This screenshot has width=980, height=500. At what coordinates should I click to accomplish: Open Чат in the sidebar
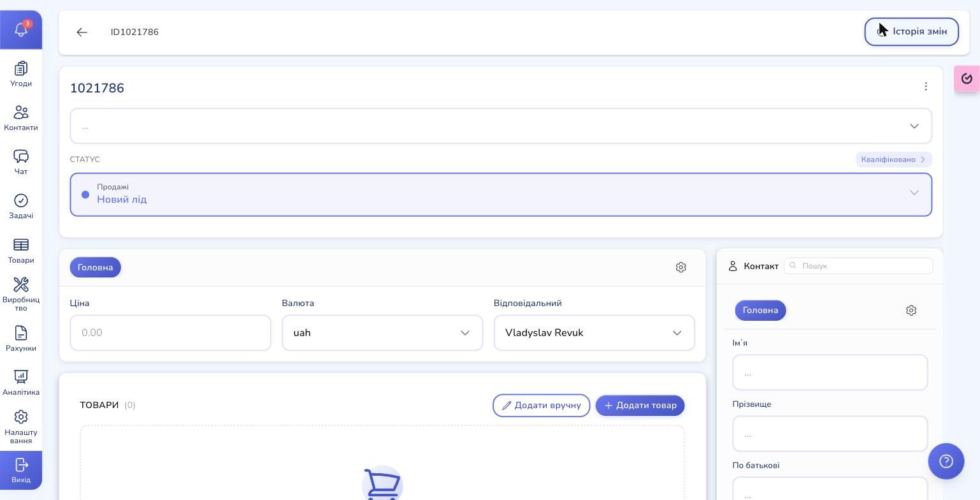click(21, 162)
